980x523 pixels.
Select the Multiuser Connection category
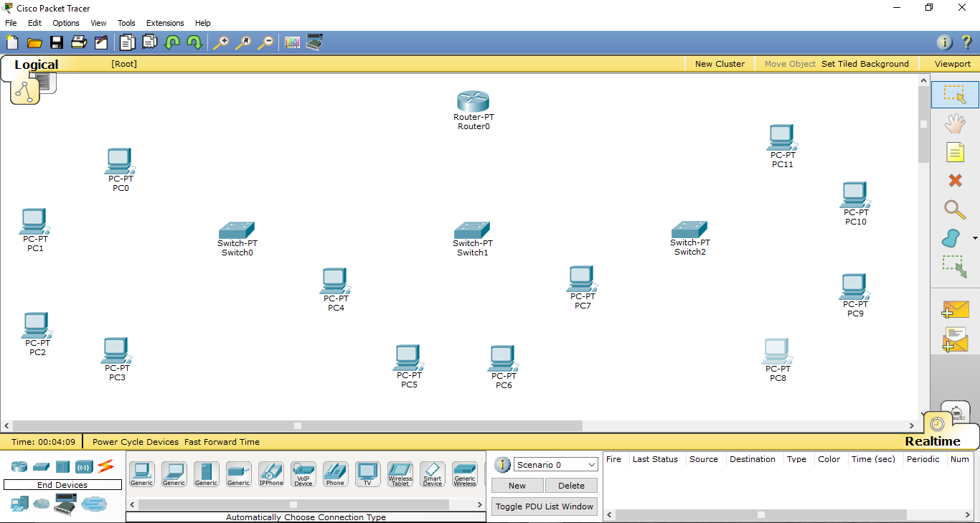tap(94, 504)
